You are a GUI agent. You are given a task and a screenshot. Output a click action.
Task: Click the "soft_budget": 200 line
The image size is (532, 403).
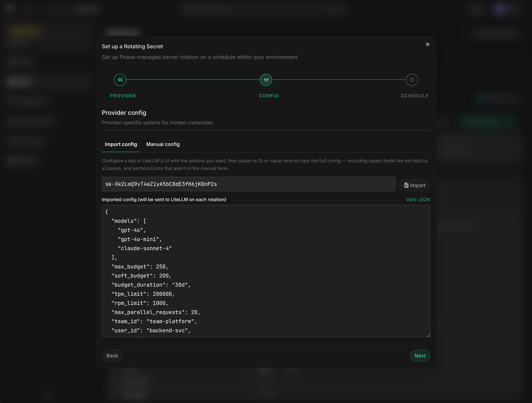[141, 276]
